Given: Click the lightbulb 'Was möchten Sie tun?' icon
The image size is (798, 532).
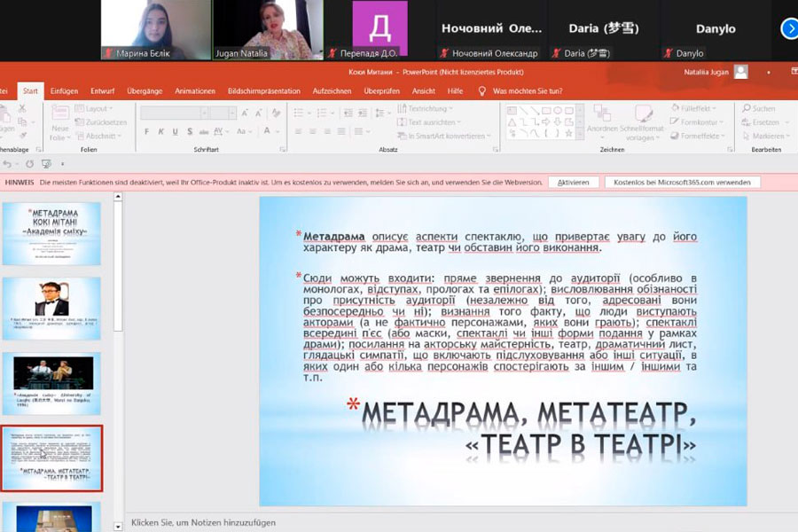Looking at the screenshot, I should click(x=482, y=90).
